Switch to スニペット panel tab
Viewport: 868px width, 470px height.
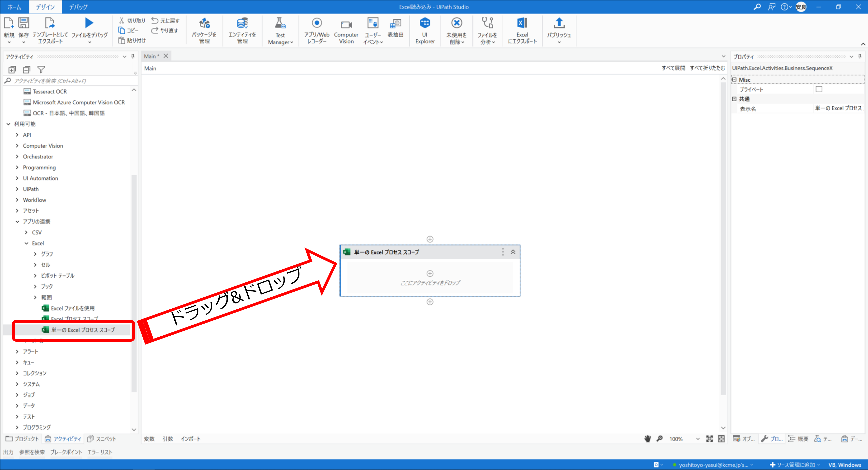click(x=102, y=439)
